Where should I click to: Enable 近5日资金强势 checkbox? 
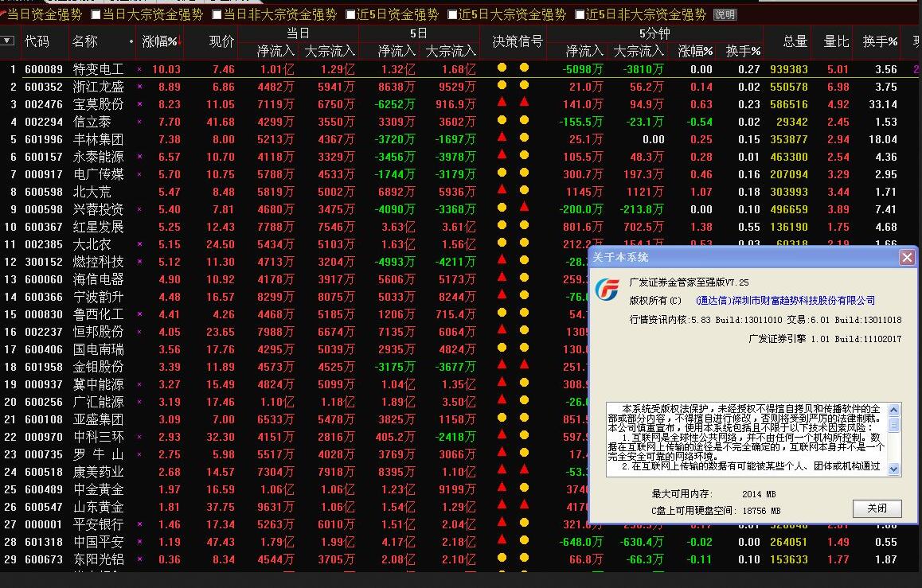click(x=350, y=14)
